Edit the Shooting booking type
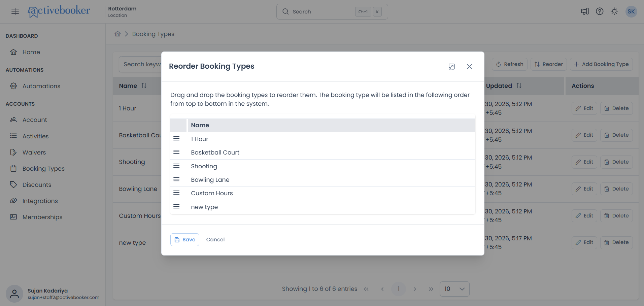 pos(584,162)
